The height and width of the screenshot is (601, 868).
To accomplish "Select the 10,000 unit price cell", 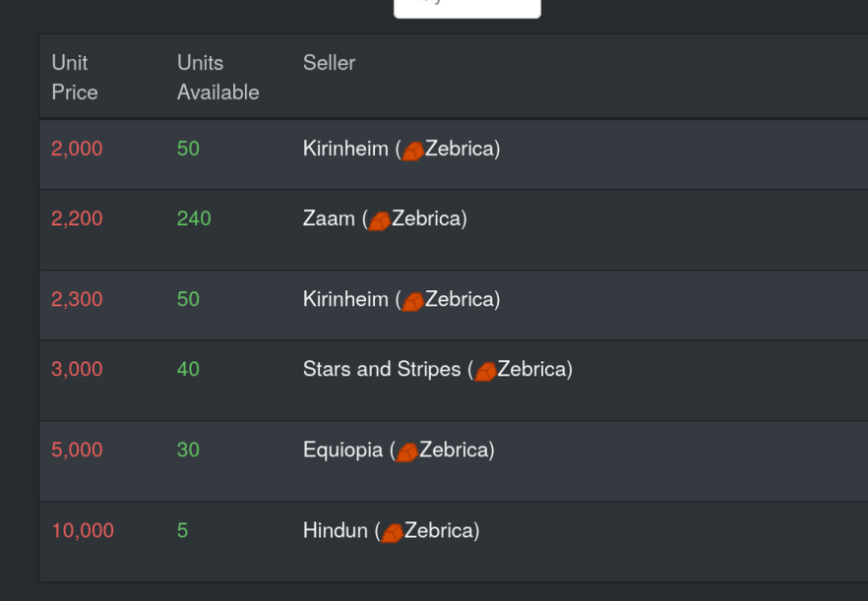I will (x=83, y=531).
